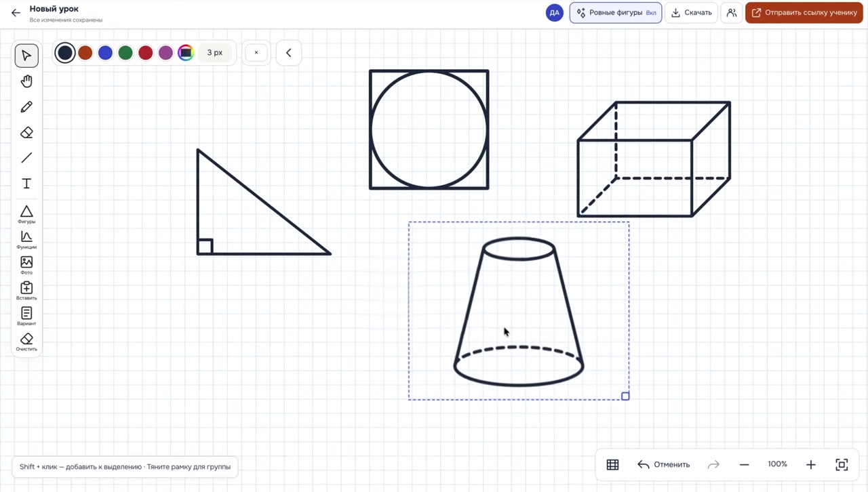Toggle Ровные фигуры smooth shapes

tap(616, 13)
